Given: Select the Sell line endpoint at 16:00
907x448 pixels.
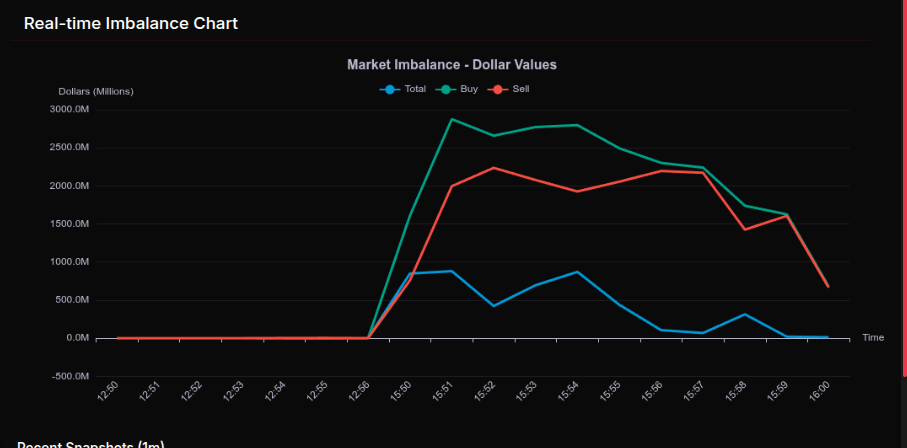Looking at the screenshot, I should [x=828, y=286].
